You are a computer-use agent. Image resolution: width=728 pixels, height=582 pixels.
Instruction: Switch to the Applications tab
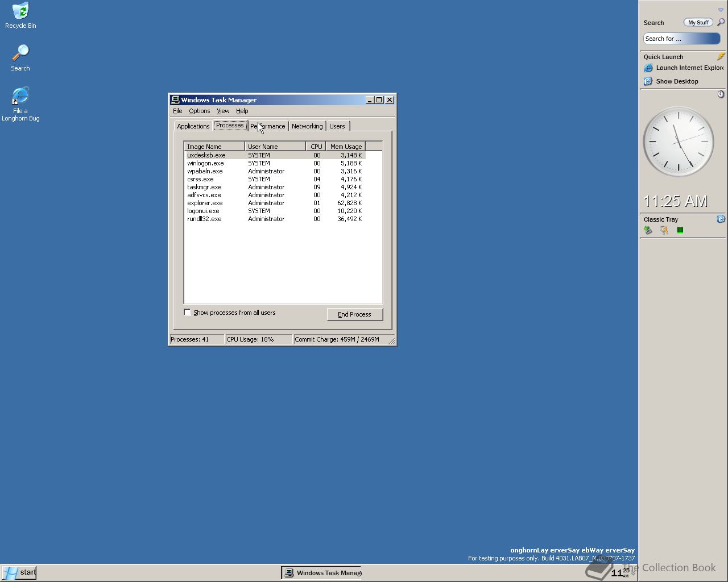click(x=193, y=126)
